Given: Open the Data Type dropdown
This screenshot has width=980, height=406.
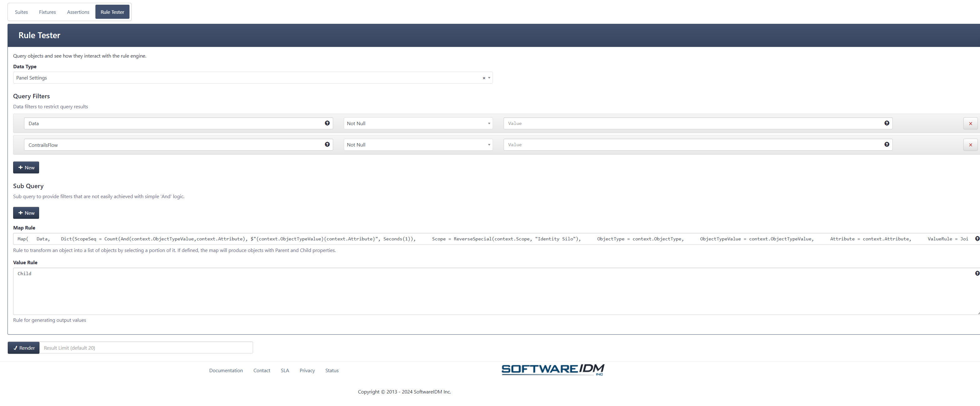Looking at the screenshot, I should tap(489, 78).
